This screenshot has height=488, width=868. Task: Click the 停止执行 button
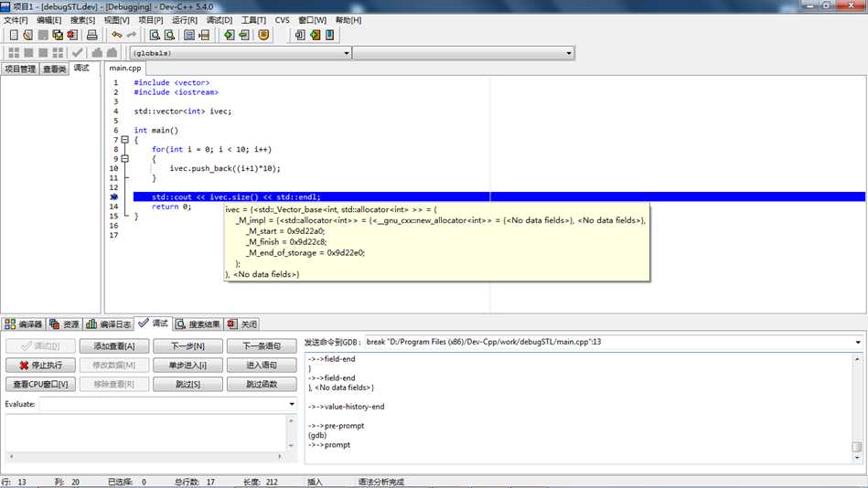coord(40,366)
